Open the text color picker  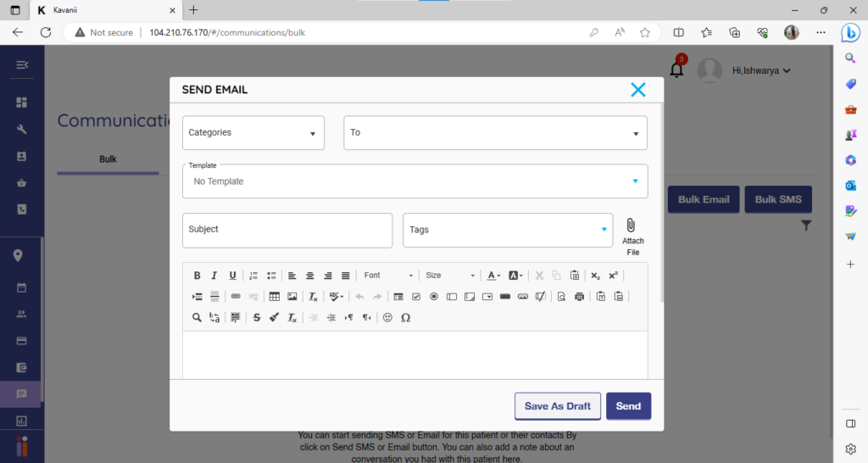click(492, 276)
